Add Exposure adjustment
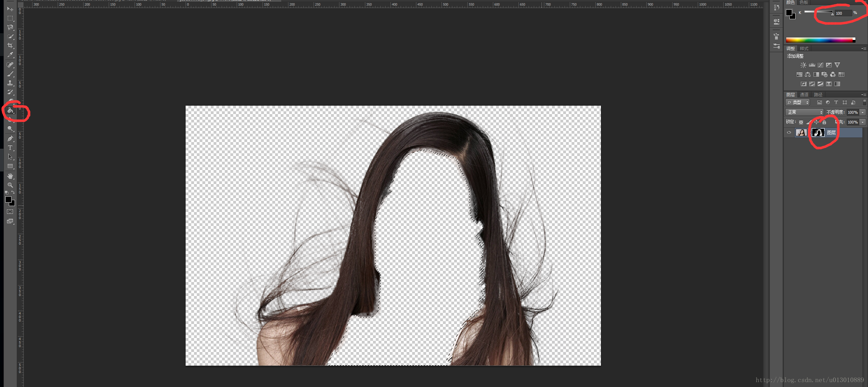Viewport: 868px width, 387px height. [x=829, y=65]
